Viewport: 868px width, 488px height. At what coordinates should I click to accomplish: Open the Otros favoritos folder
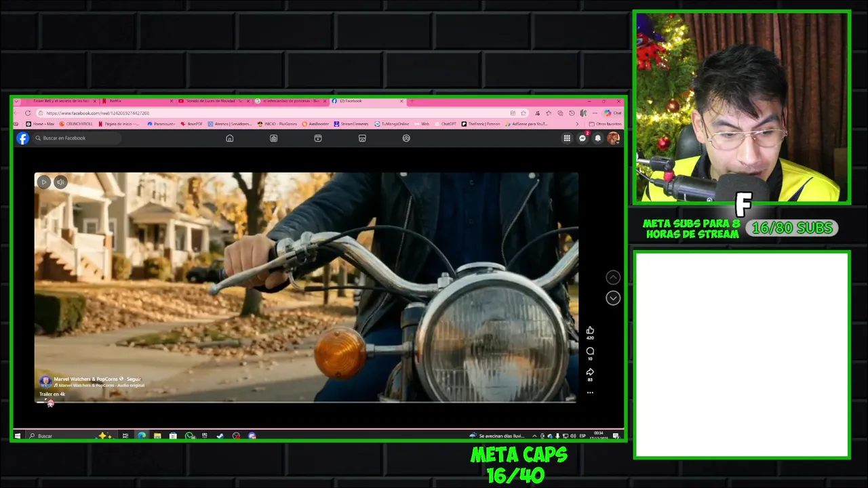click(x=606, y=124)
